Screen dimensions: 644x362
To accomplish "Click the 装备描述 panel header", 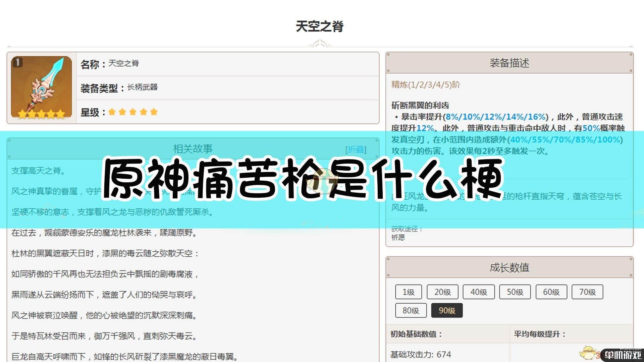I will 509,63.
